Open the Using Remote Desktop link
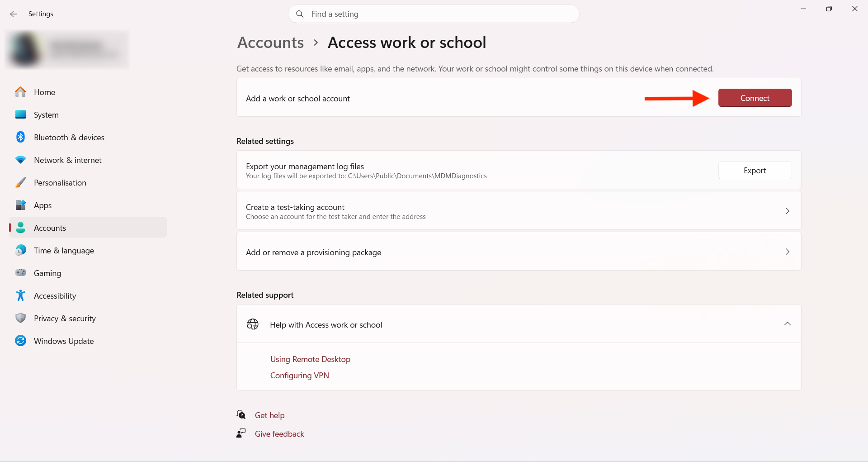 pos(310,359)
